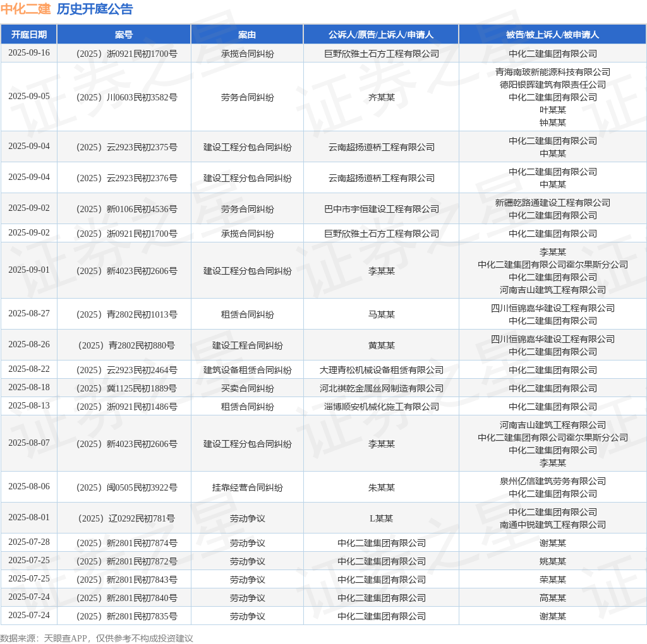
Task: Select date cell 2025-08-07
Action: 29,443
